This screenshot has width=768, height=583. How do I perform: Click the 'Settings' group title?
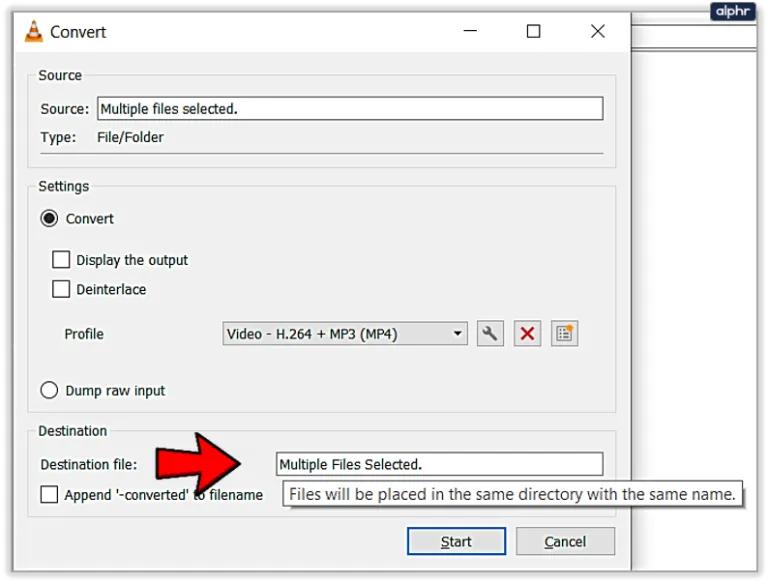click(64, 186)
